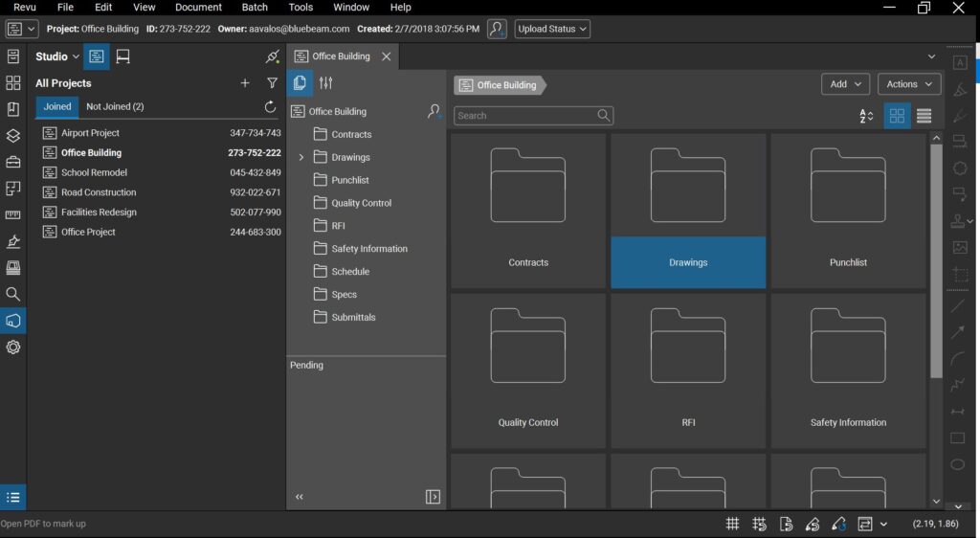Open the Contracts folder thumbnail
Viewport: 980px width, 538px height.
click(x=528, y=212)
